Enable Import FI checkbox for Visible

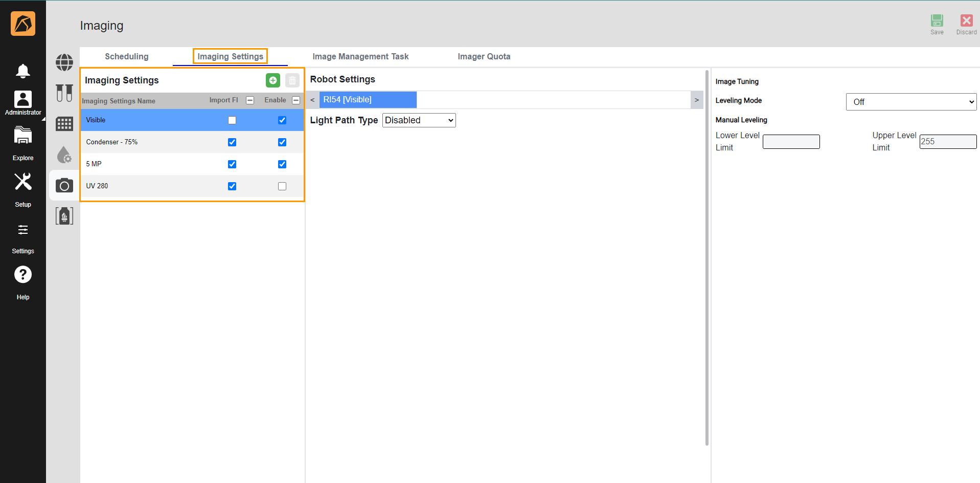coord(232,120)
